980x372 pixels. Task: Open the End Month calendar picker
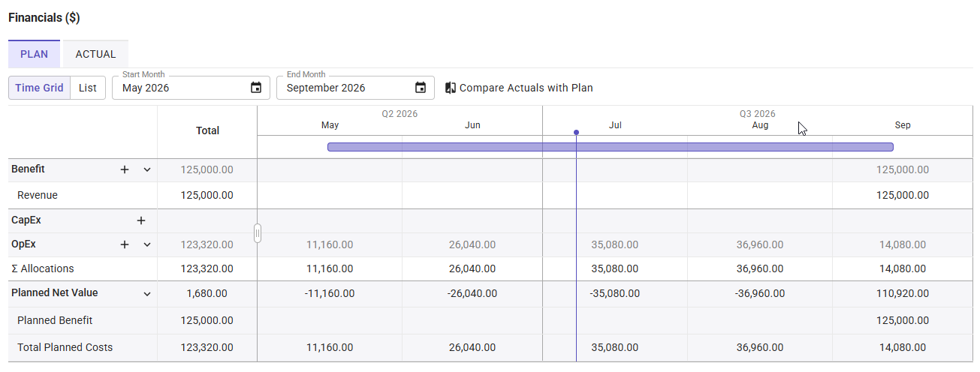[x=421, y=88]
